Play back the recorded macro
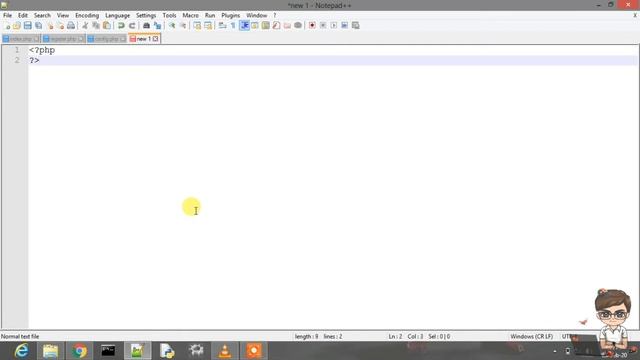 333,25
